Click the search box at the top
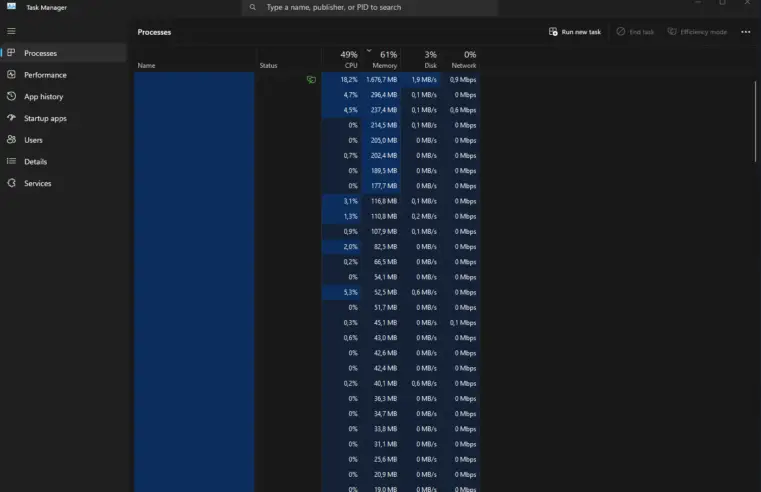The image size is (761, 492). (370, 7)
